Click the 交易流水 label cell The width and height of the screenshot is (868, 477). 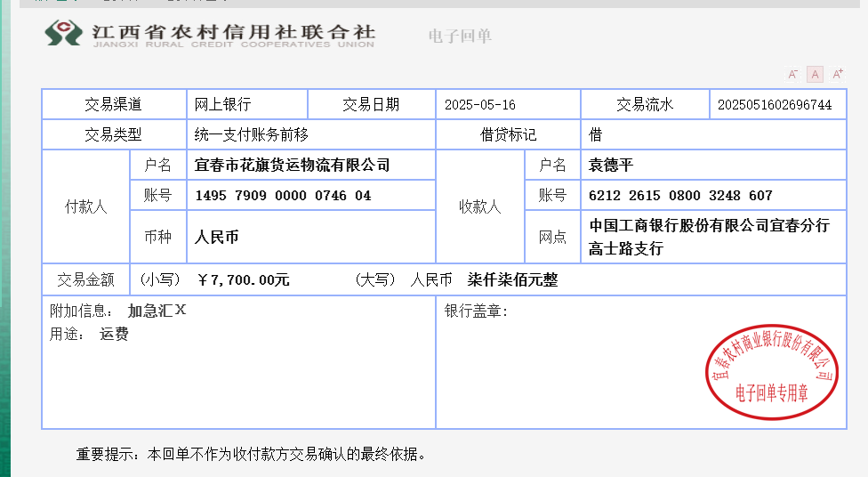(645, 105)
